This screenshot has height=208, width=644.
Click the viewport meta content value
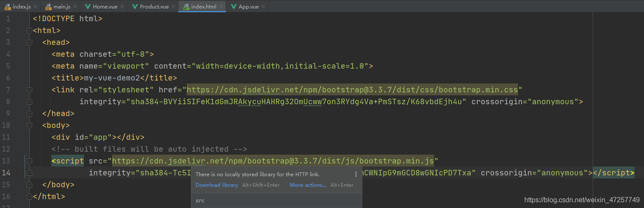(280, 66)
